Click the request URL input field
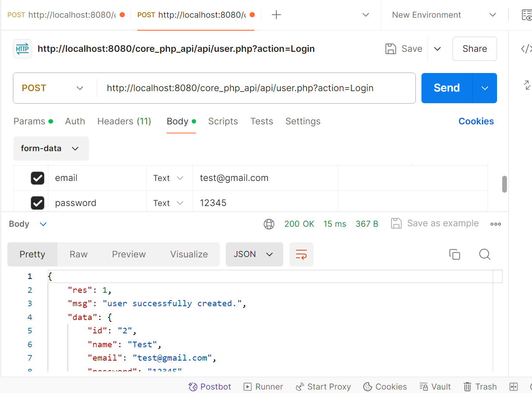 [x=256, y=88]
